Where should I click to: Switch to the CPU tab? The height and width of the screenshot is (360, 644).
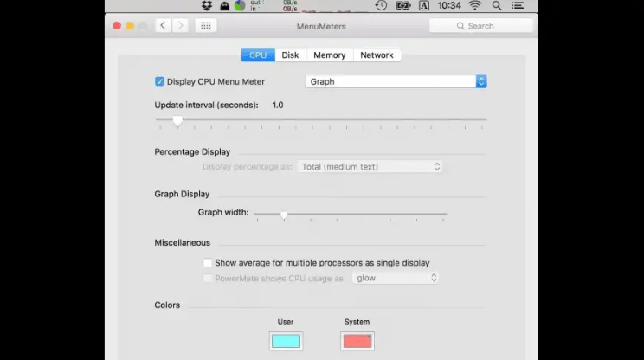[258, 55]
